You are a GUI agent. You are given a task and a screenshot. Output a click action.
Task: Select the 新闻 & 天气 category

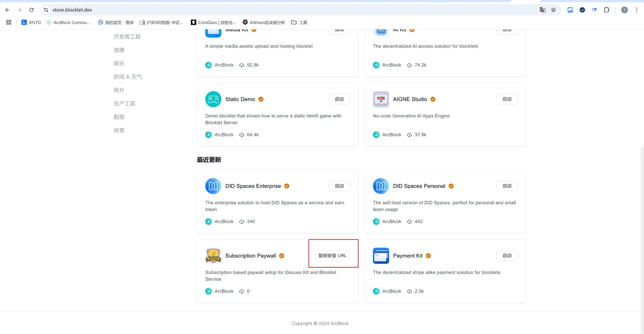pyautogui.click(x=128, y=77)
